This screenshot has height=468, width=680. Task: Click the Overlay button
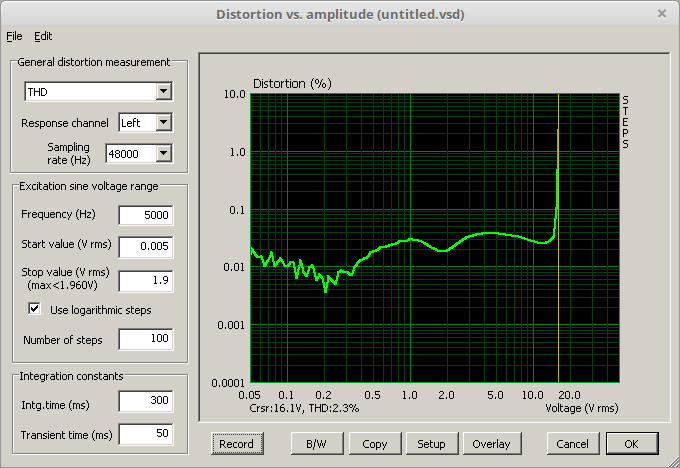tap(491, 443)
